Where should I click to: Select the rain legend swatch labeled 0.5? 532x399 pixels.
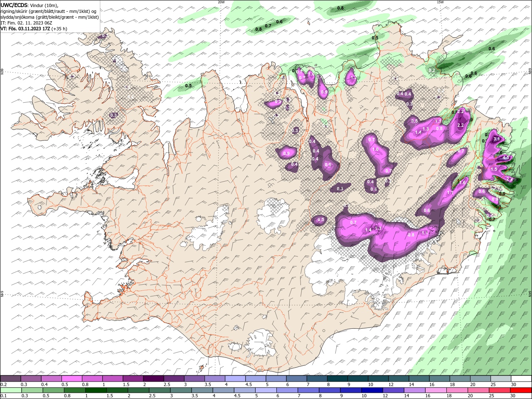[x=53, y=390]
